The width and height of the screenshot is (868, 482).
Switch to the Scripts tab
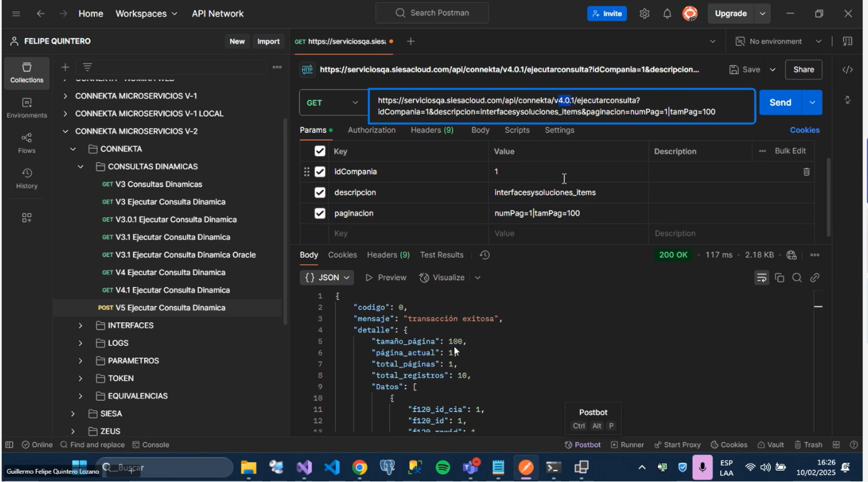[516, 130]
